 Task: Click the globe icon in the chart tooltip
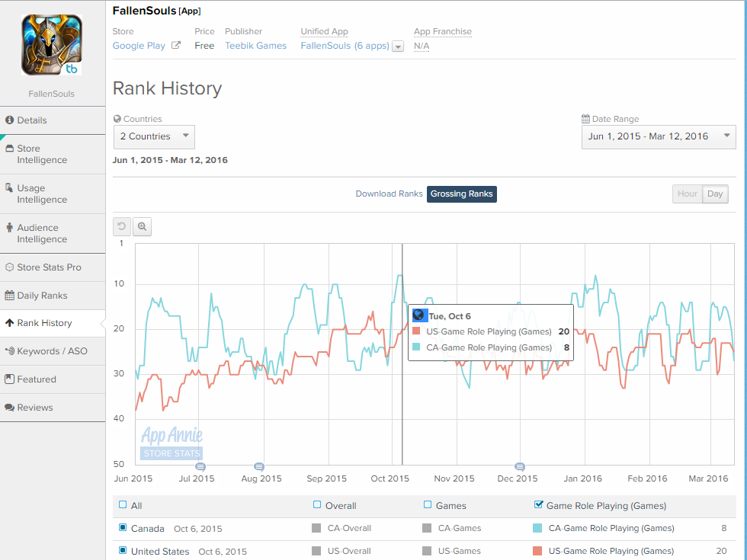[x=418, y=315]
